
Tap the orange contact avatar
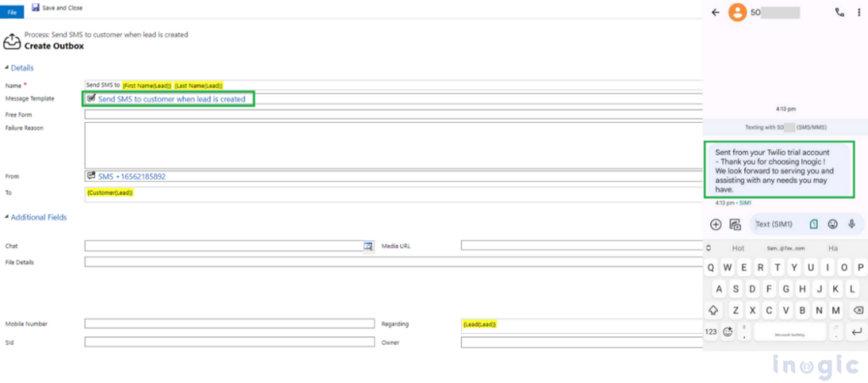[x=737, y=12]
